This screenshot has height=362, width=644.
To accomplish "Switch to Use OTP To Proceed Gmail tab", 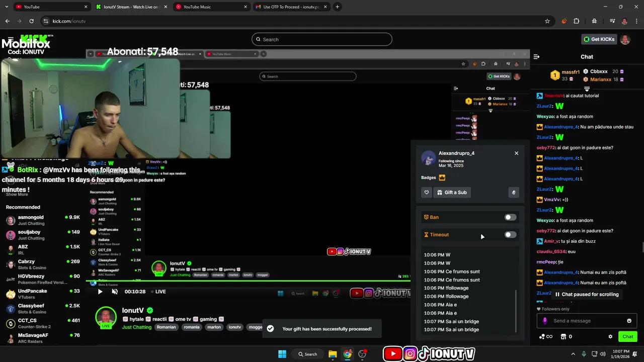I will (291, 7).
